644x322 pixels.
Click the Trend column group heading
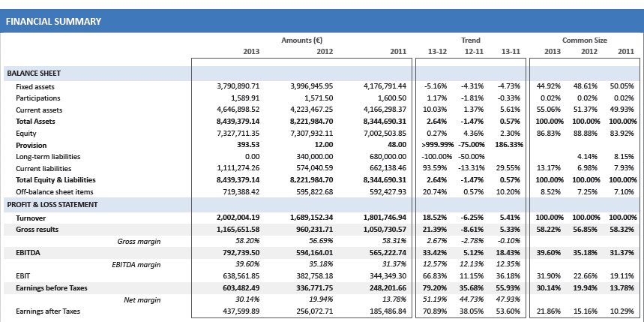[470, 40]
